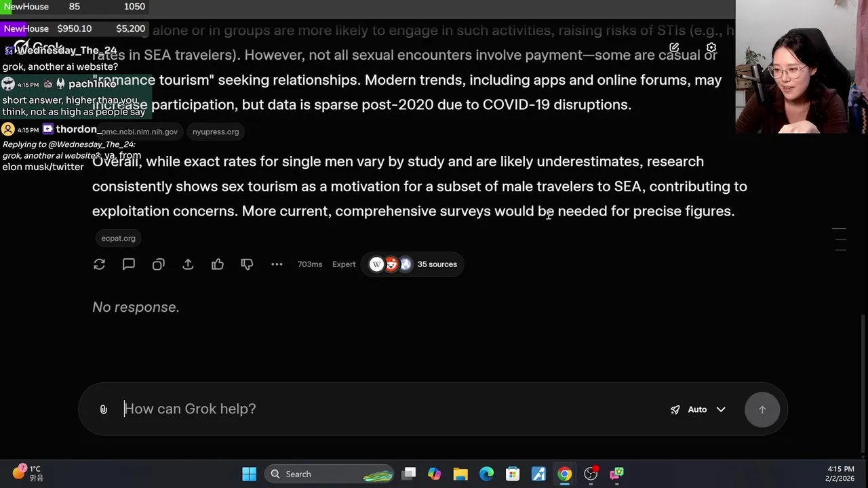Regenerate the Grok response
The image size is (868, 488).
click(100, 264)
